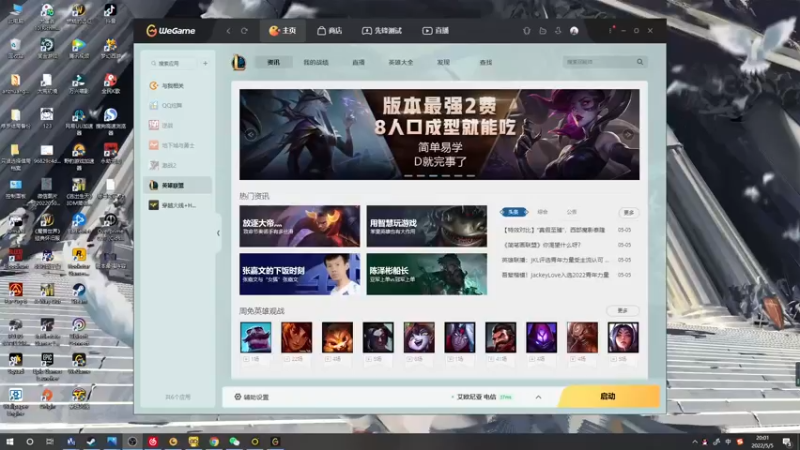Select 逆战2 game in the sidebar
Viewport: 800px width, 450px height.
178,165
